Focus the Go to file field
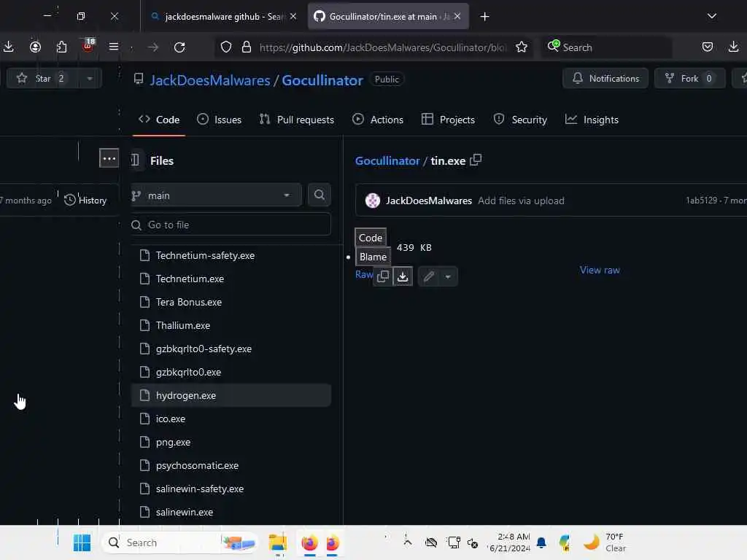Viewport: 747px width, 560px height. point(231,225)
